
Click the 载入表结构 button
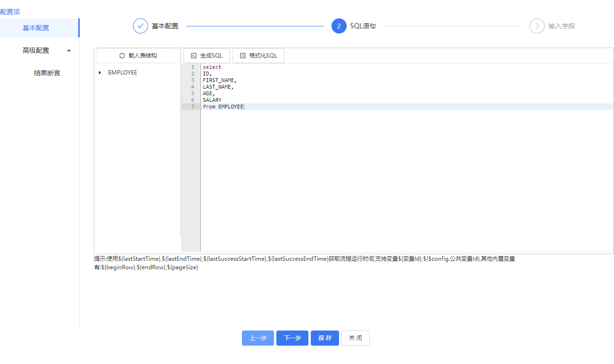[x=138, y=56]
